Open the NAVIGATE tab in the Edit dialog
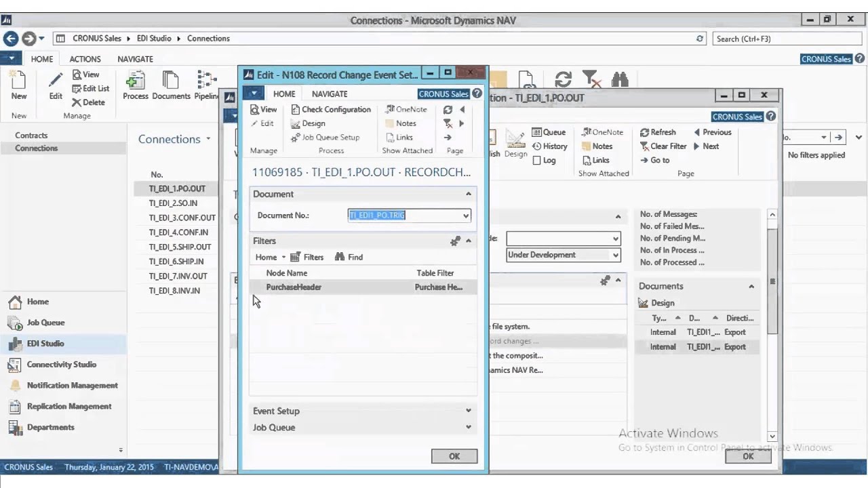This screenshot has height=488, width=868. click(330, 94)
